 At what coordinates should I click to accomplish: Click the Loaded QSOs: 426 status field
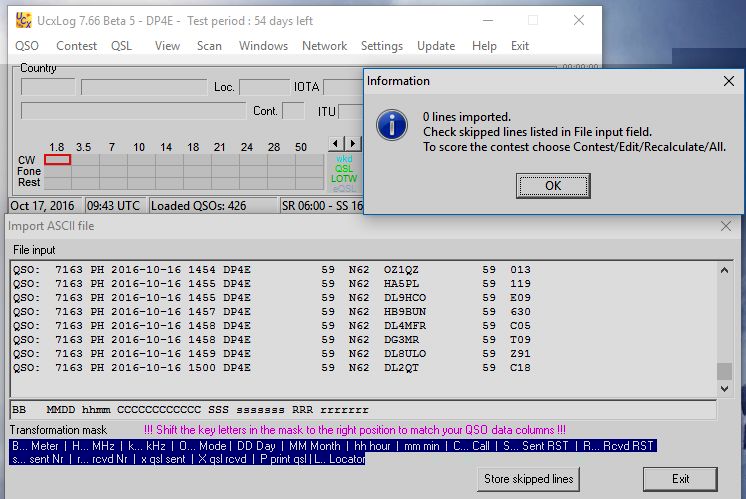(x=212, y=205)
